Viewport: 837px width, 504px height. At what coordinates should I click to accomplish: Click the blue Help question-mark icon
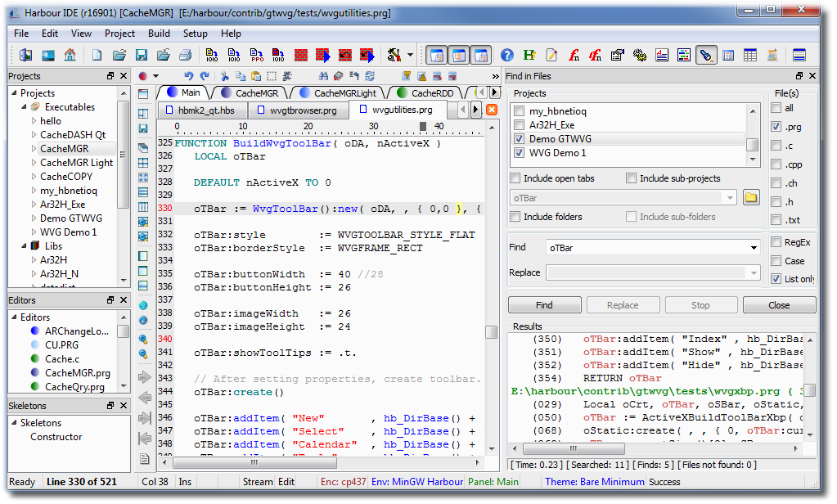(x=507, y=56)
